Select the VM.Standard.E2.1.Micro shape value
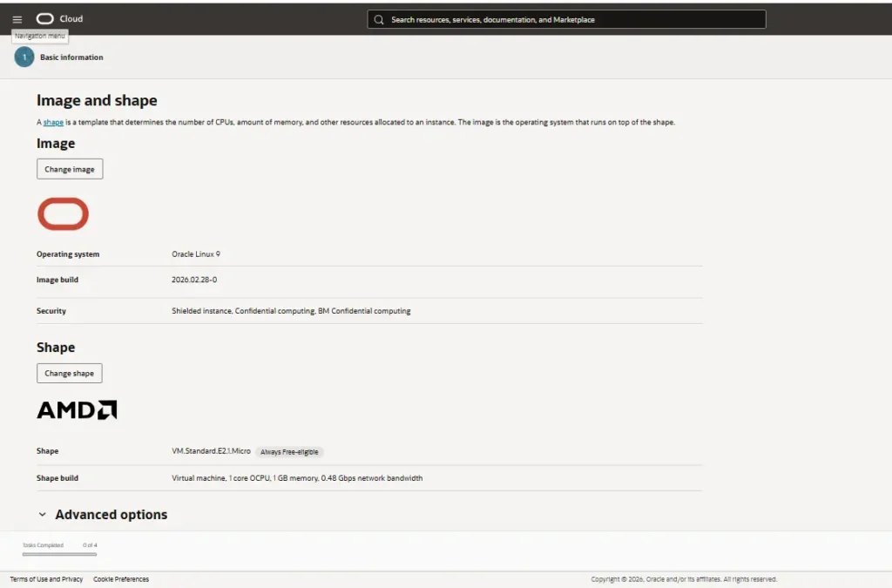Image resolution: width=892 pixels, height=588 pixels. click(211, 450)
